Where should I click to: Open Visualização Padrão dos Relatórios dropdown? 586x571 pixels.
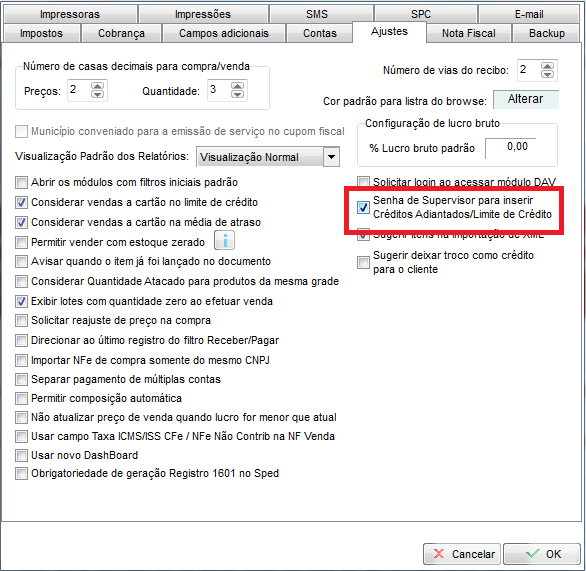coord(331,157)
